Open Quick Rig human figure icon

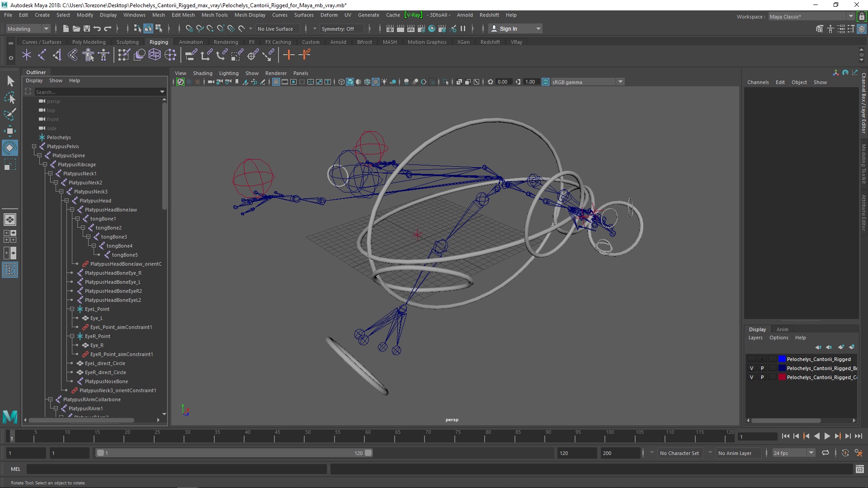coord(88,55)
